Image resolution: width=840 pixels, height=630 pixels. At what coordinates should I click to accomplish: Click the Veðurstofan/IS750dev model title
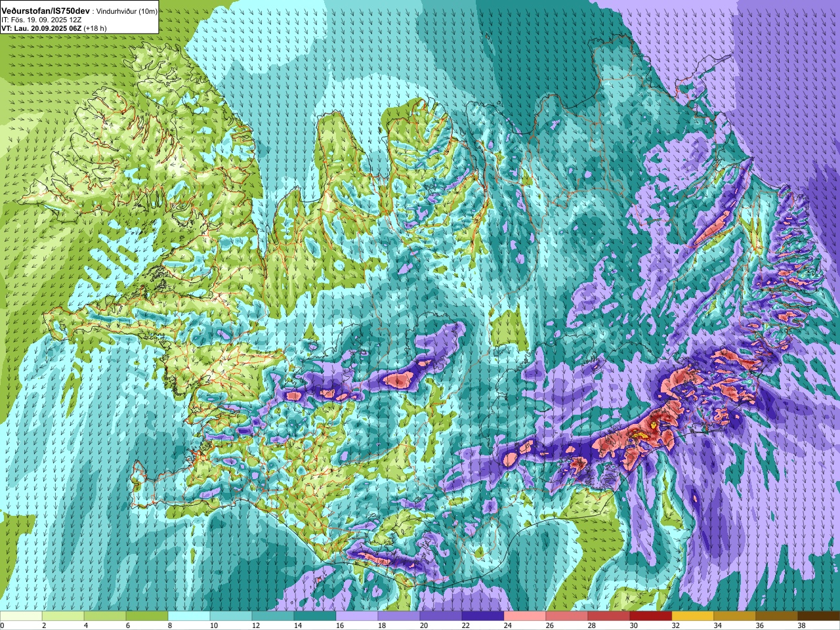[x=45, y=11]
